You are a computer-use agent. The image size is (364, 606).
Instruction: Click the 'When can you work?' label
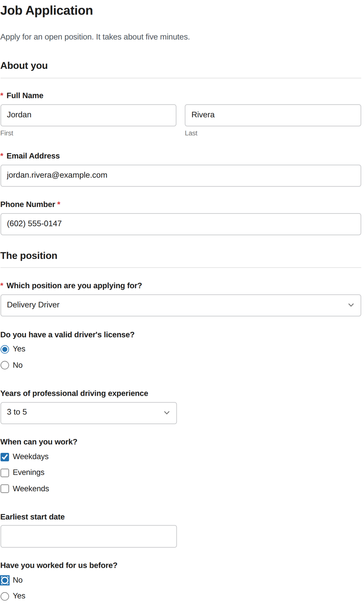39,442
